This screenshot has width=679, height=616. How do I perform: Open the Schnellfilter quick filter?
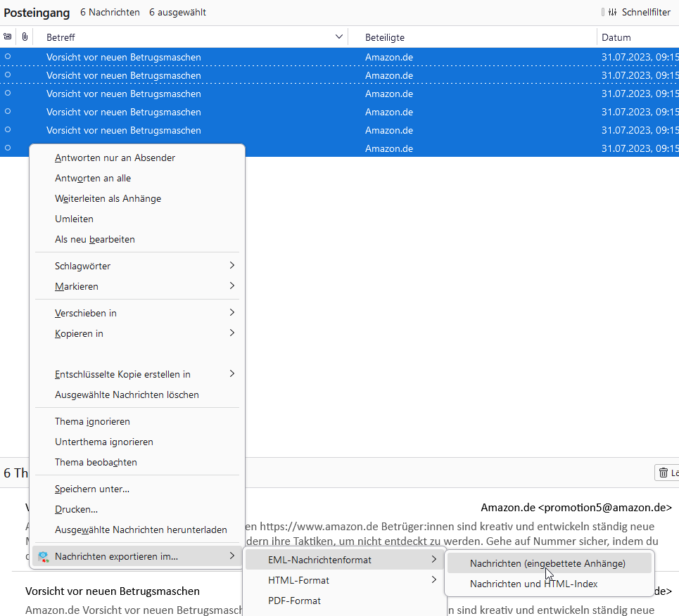(640, 12)
